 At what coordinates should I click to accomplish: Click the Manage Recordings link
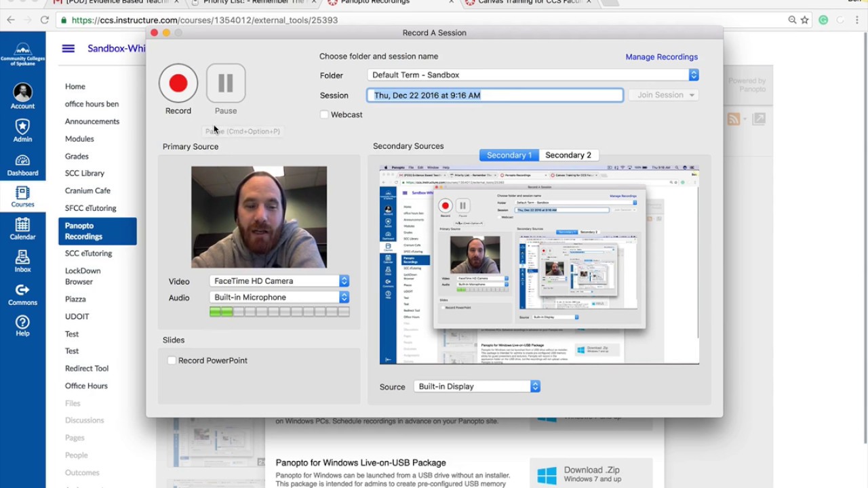tap(661, 57)
